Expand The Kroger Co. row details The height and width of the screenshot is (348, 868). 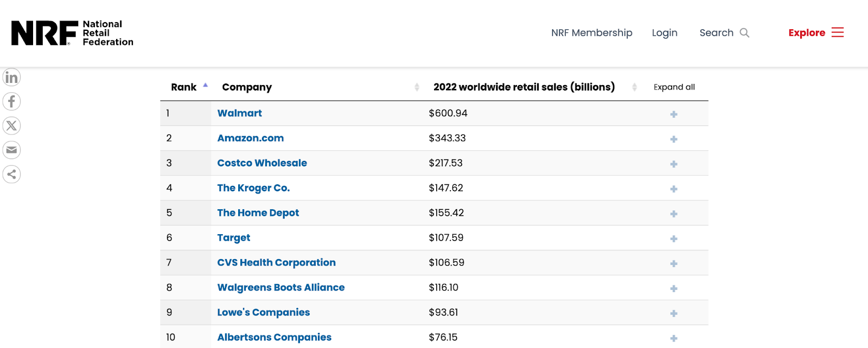674,189
